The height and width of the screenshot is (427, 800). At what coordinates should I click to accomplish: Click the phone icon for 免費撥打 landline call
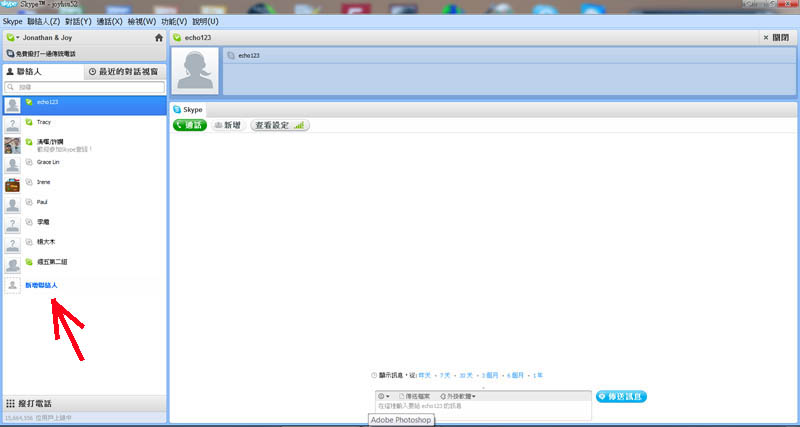10,54
